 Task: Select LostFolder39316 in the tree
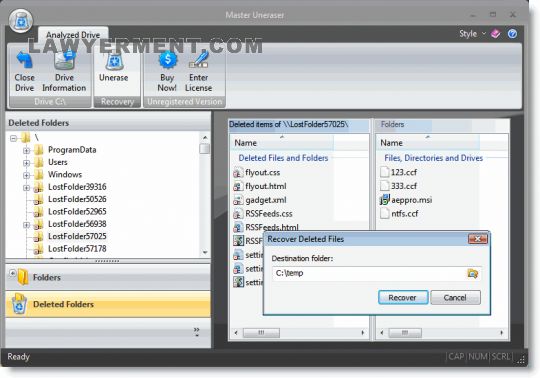click(x=77, y=187)
